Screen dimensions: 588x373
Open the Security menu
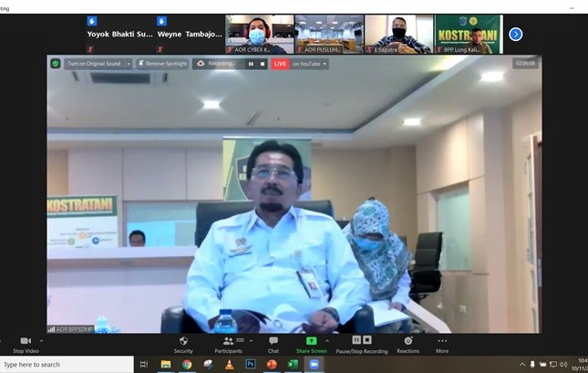tap(183, 345)
